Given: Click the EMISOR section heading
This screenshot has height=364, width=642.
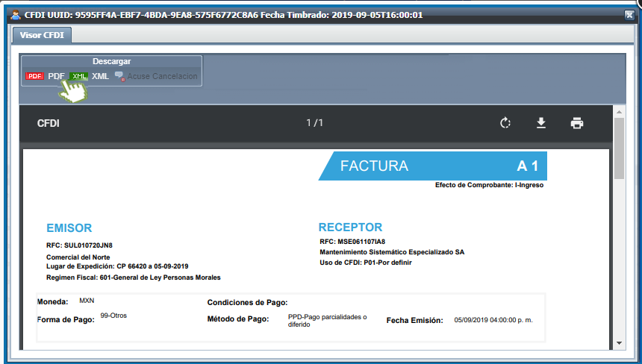Looking at the screenshot, I should (69, 228).
